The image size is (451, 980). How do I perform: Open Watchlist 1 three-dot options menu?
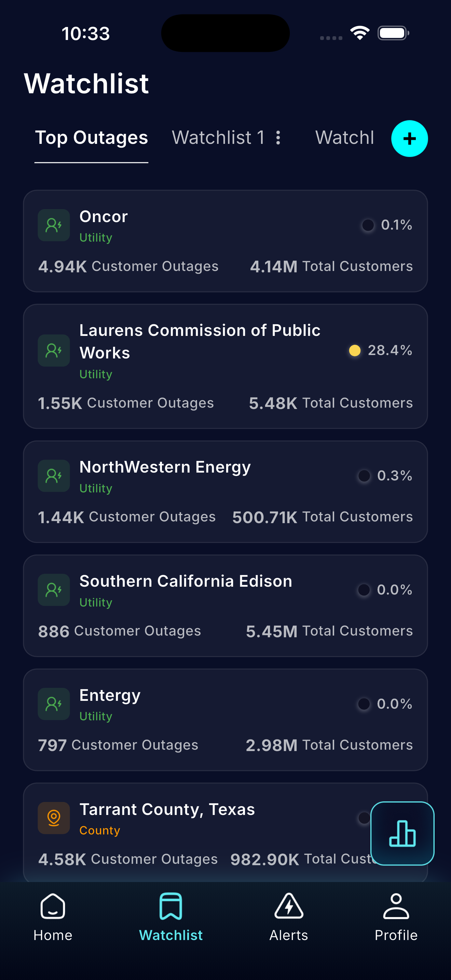[x=278, y=138]
